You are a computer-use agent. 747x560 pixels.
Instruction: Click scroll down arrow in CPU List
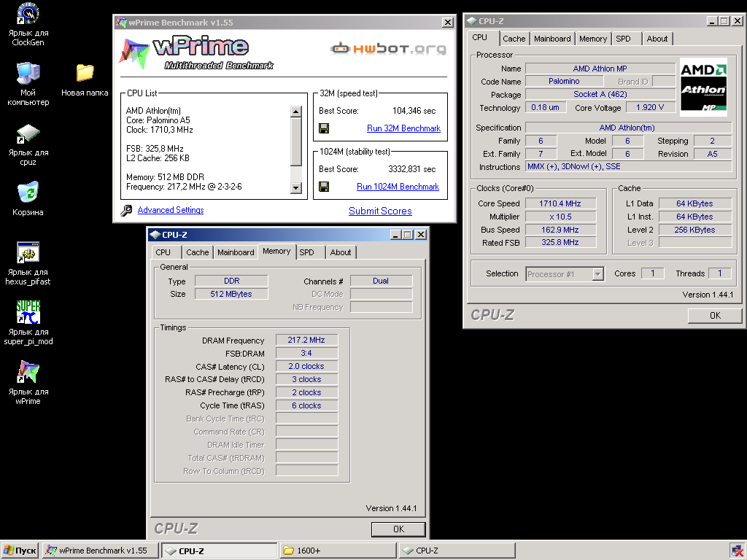coord(296,187)
